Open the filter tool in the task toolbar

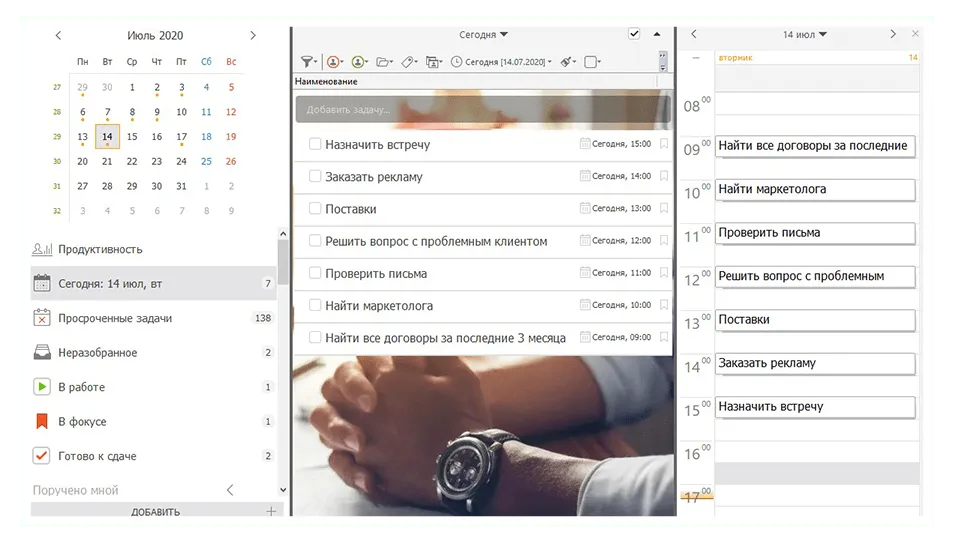pos(307,62)
